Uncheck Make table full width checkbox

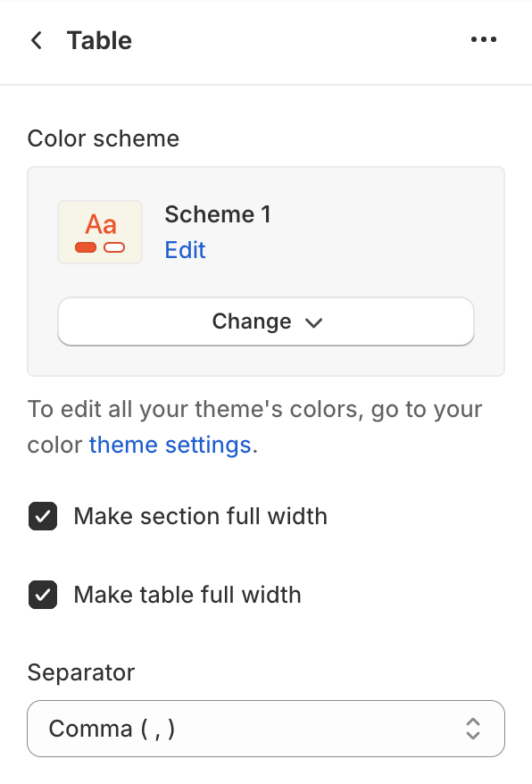click(43, 595)
